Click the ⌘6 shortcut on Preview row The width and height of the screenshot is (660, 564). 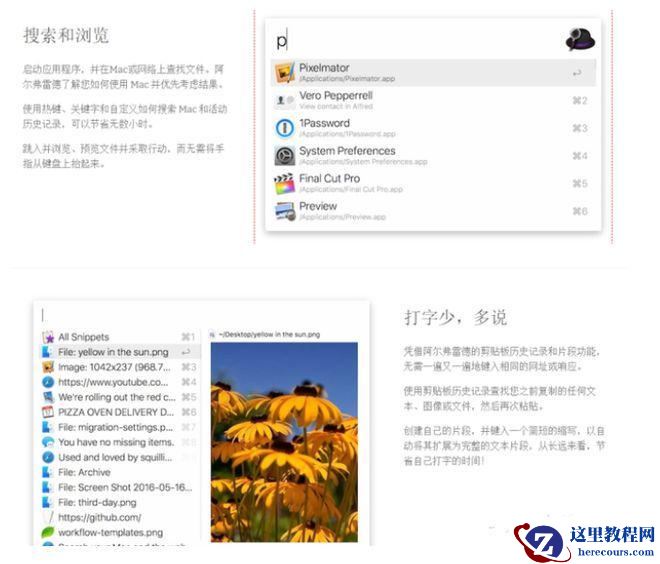580,211
